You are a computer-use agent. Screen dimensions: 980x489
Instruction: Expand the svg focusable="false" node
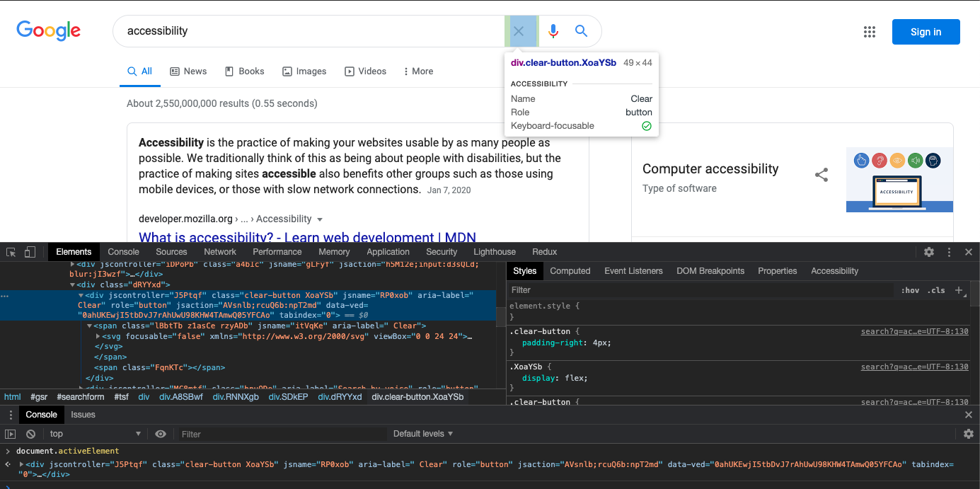tap(98, 337)
